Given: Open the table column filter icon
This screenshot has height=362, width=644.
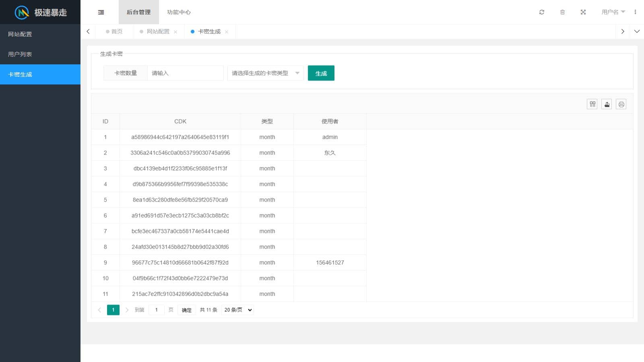Looking at the screenshot, I should click(592, 104).
